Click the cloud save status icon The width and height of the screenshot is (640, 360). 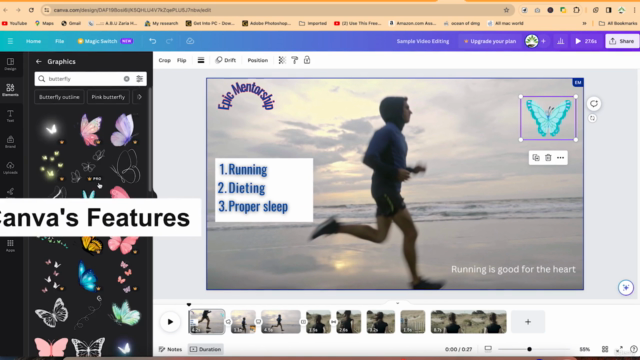pos(190,41)
